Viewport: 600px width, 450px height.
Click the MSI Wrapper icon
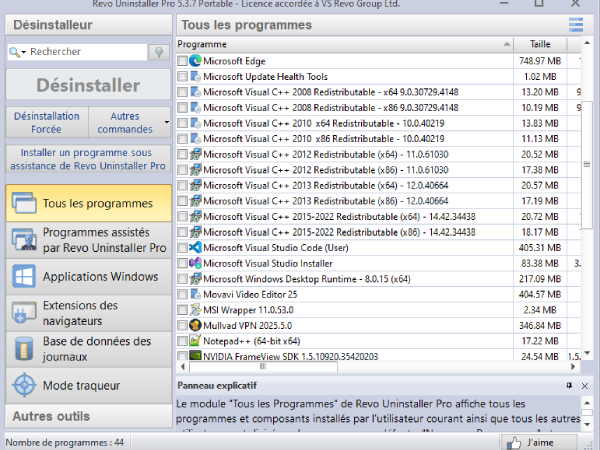click(195, 310)
